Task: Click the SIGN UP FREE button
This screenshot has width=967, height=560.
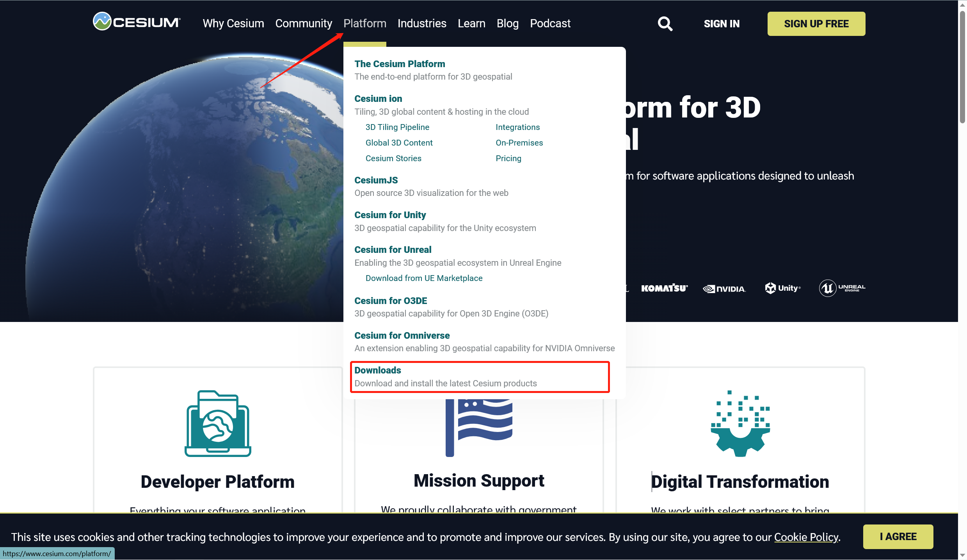Action: [815, 23]
